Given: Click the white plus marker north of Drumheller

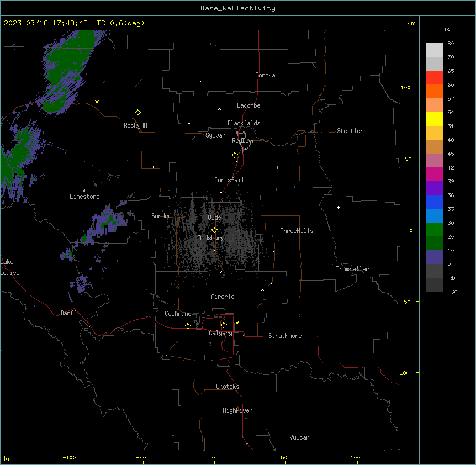Looking at the screenshot, I should pos(338,207).
